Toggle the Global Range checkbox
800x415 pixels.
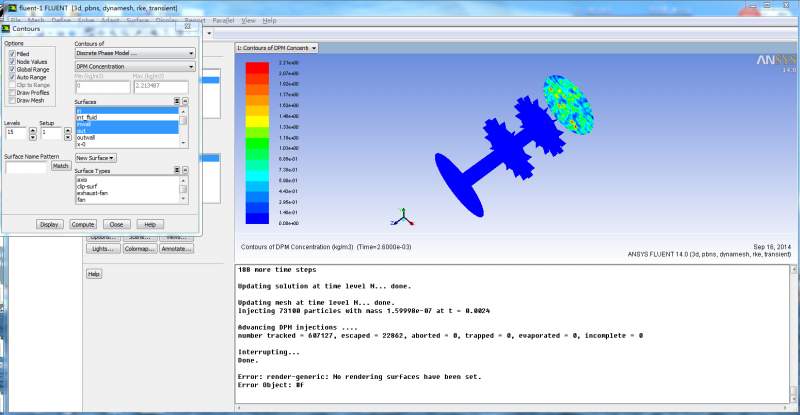(x=12, y=69)
